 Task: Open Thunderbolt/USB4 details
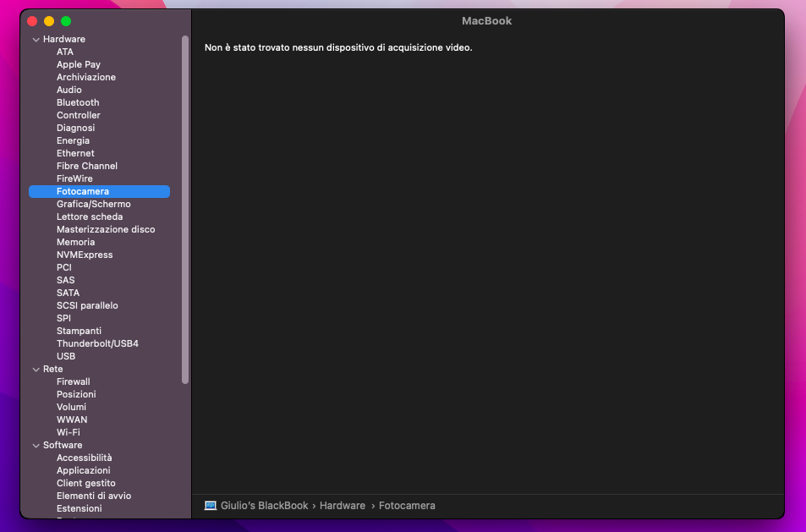pyautogui.click(x=97, y=343)
